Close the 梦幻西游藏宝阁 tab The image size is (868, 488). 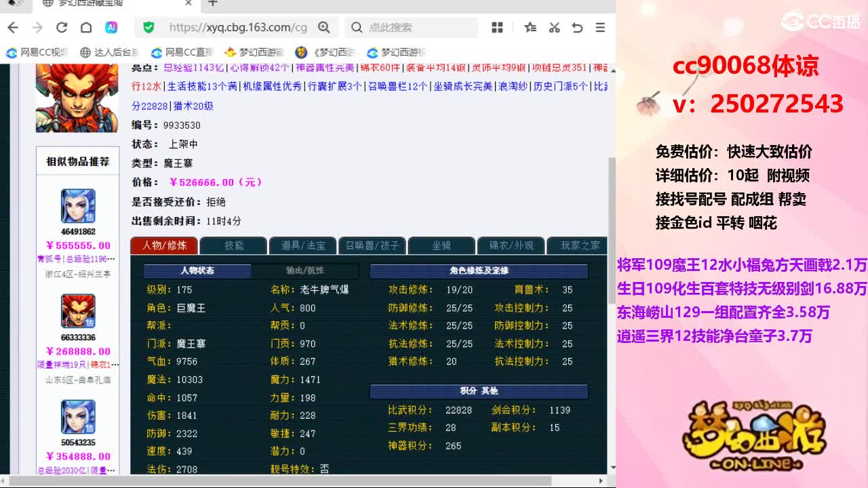point(189,3)
